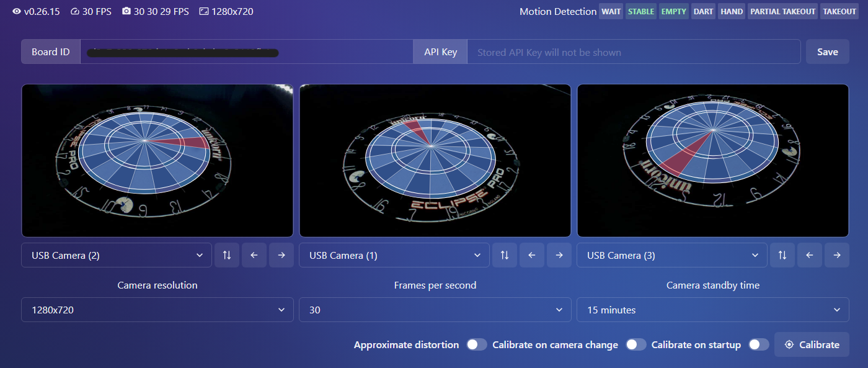
Task: Click the TAKEOUT motion detection badge
Action: pos(839,12)
